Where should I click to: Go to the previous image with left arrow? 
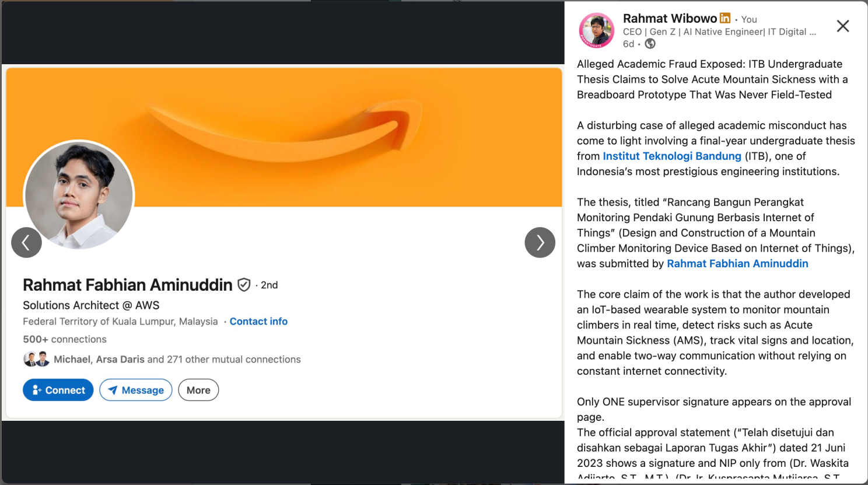pyautogui.click(x=26, y=242)
